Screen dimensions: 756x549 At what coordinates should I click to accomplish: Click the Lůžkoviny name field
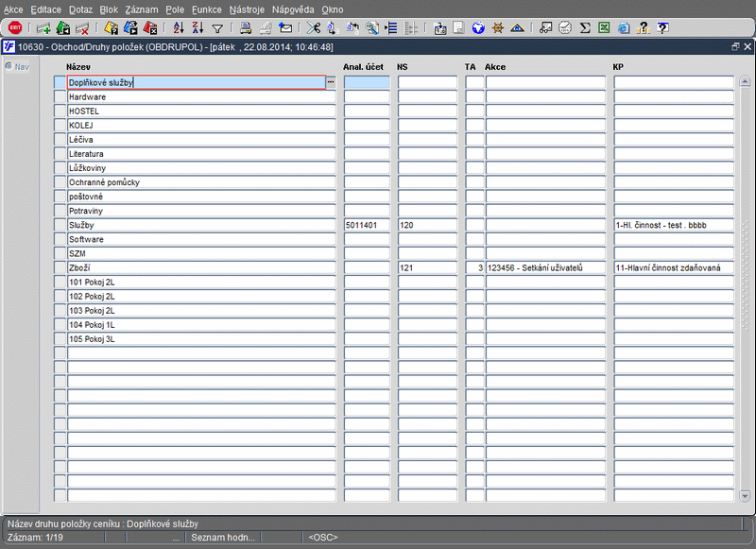click(x=201, y=168)
